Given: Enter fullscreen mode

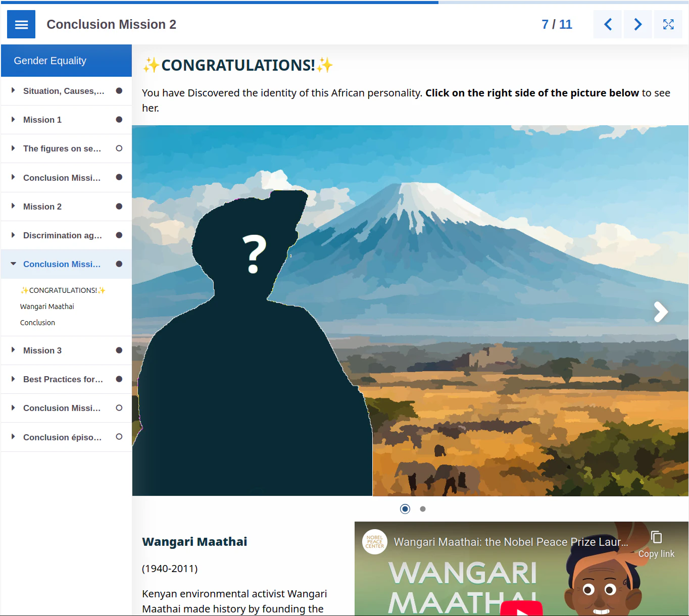Looking at the screenshot, I should point(668,24).
